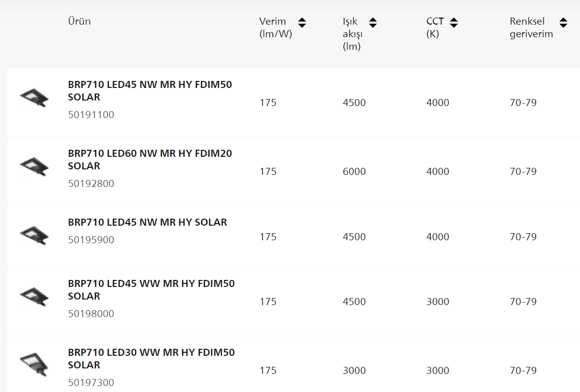Sort by Verim (lm/W) column arrows
The image size is (580, 392).
(x=302, y=23)
